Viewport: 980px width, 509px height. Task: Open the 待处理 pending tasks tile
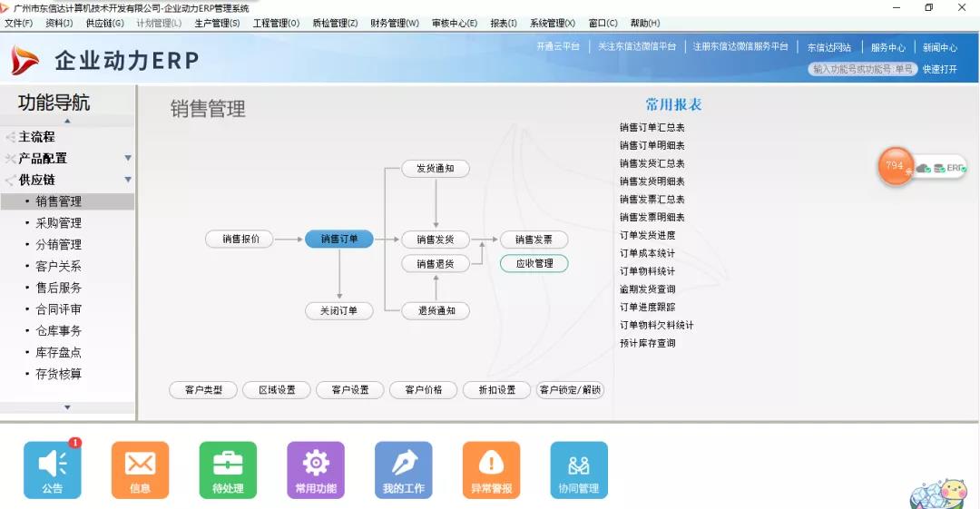point(228,470)
